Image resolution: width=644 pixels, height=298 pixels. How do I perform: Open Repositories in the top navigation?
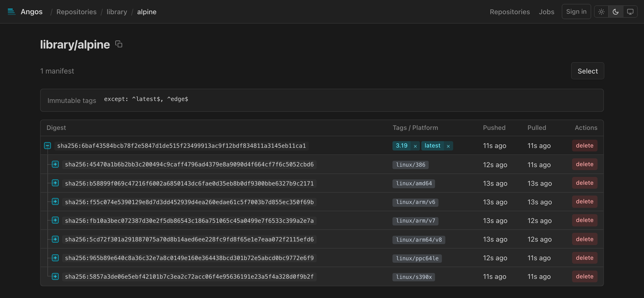pos(509,12)
